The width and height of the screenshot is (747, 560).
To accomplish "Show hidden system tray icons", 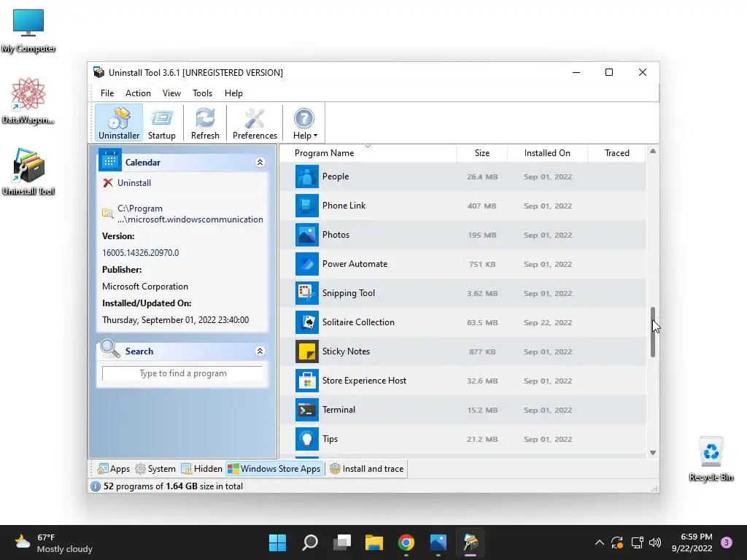I will (600, 542).
